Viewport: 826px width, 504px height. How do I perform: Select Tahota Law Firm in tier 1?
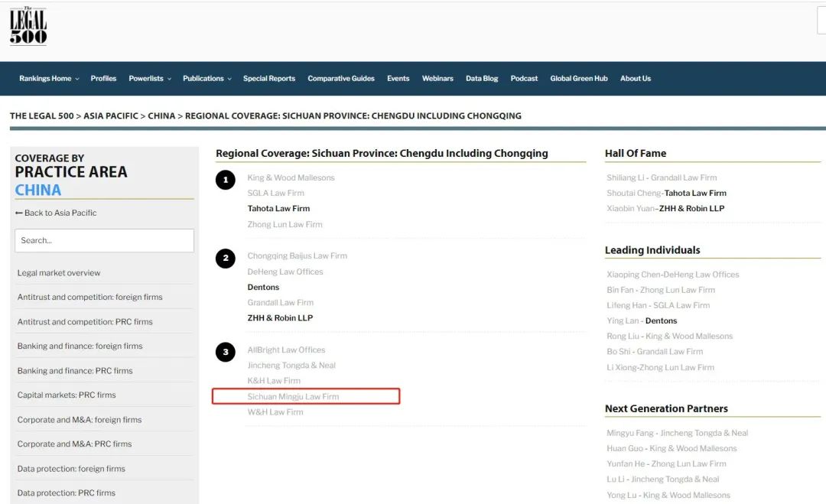click(278, 209)
